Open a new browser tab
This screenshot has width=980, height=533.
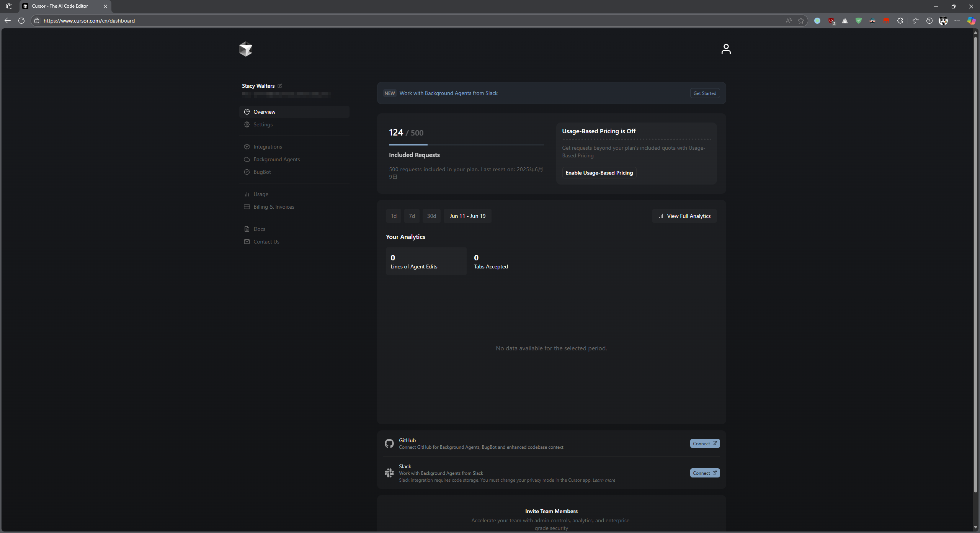118,6
